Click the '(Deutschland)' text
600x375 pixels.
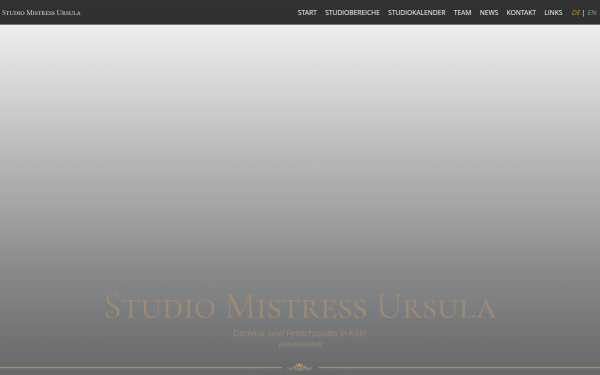pos(300,344)
